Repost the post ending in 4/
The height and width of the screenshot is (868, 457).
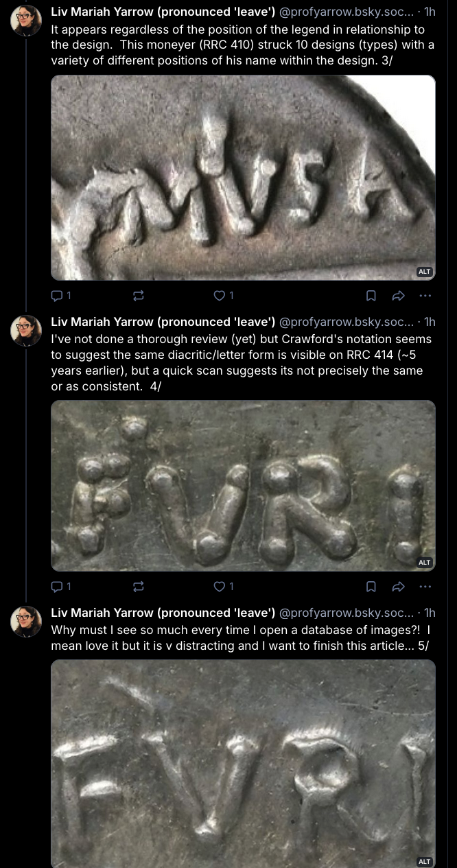pyautogui.click(x=138, y=587)
